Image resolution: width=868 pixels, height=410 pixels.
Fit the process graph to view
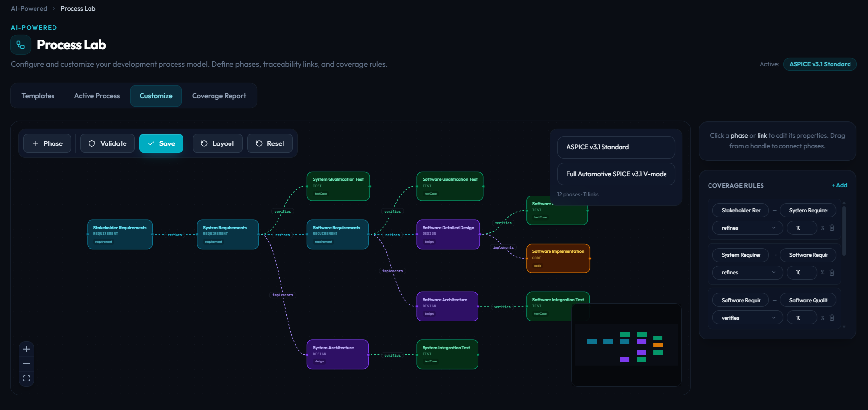pos(27,378)
